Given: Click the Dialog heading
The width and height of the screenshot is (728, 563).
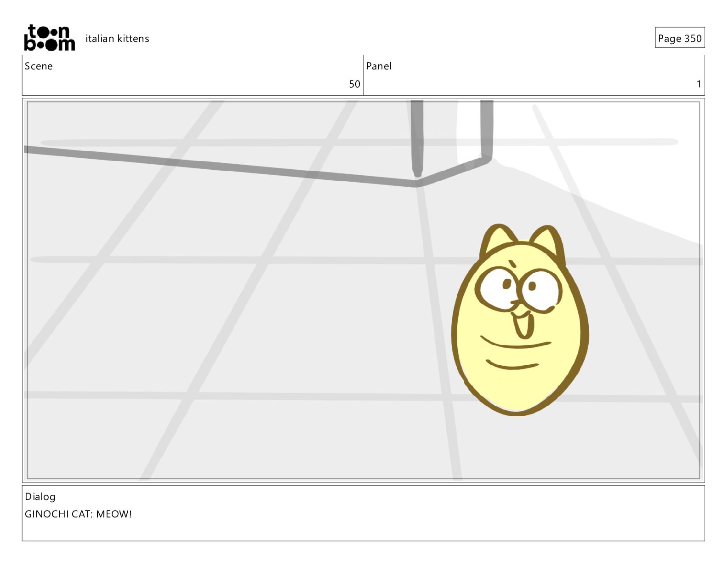Looking at the screenshot, I should 40,497.
